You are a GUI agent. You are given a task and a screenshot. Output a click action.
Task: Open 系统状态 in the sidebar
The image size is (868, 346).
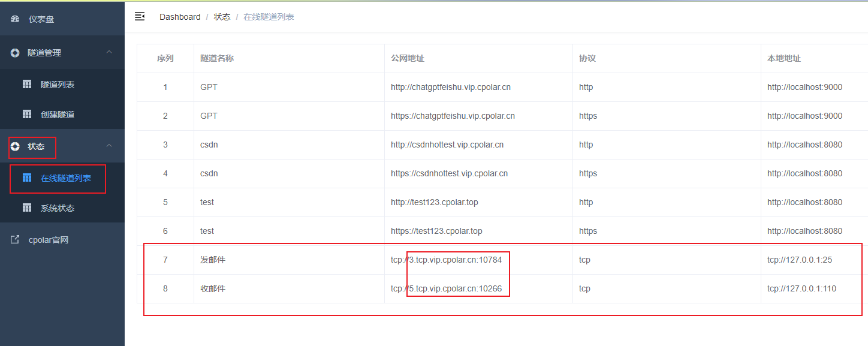62,208
